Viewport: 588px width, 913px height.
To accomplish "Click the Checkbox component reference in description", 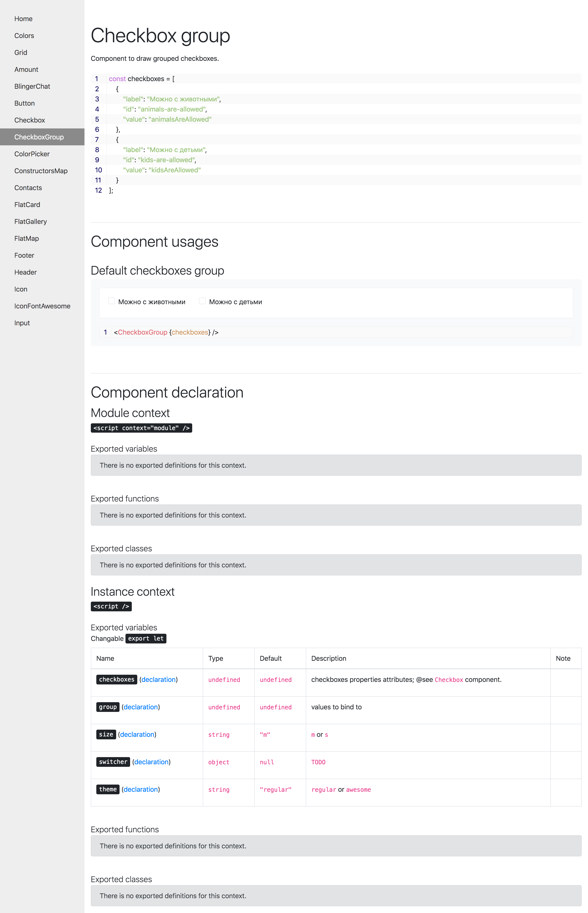I will coord(449,680).
